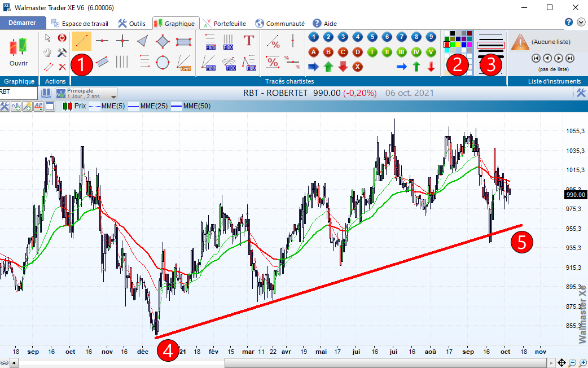Image resolution: width=588 pixels, height=368 pixels.
Task: Choose the red letter D marker
Action: point(357,52)
